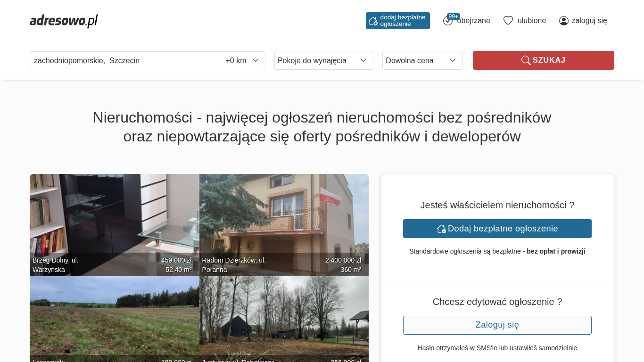The image size is (644, 362).
Task: Expand the +0 km distance dropdown
Action: [x=242, y=60]
